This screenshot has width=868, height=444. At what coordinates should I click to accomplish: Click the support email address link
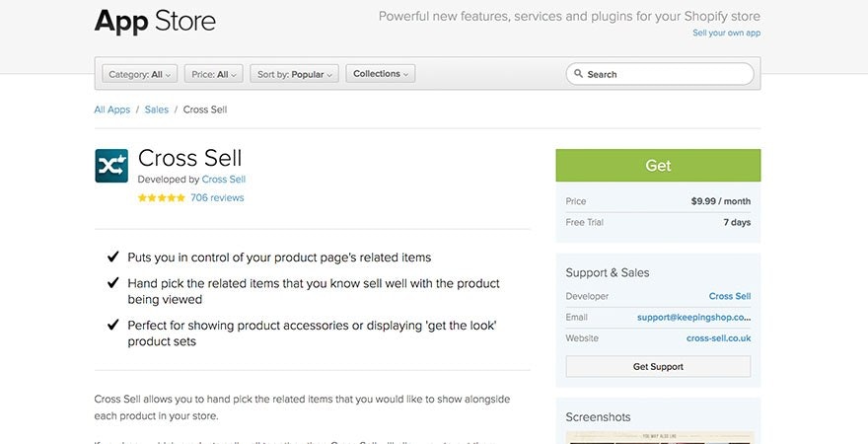[693, 317]
